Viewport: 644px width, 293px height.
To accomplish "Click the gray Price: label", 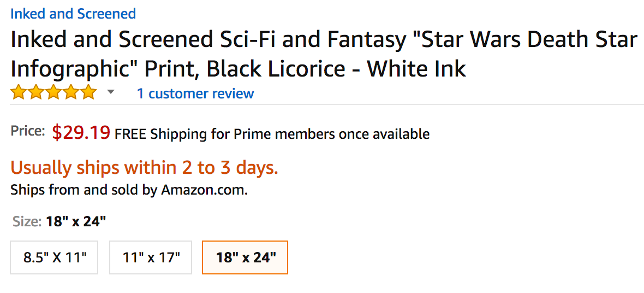I will [28, 131].
